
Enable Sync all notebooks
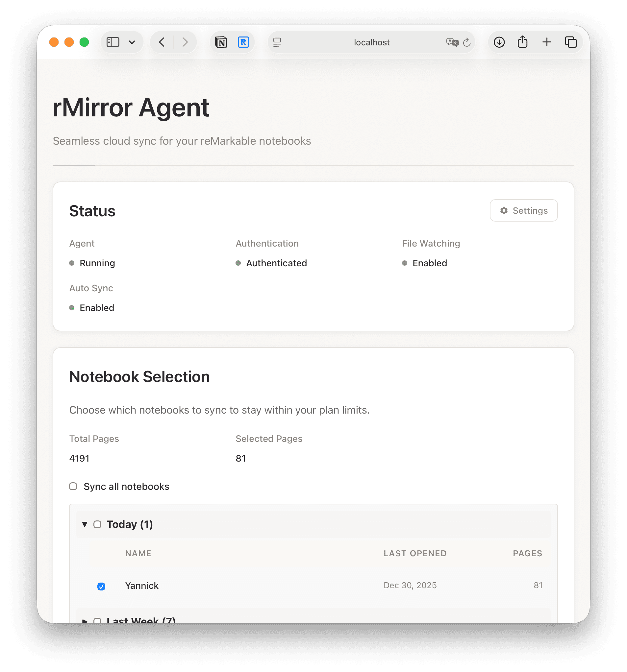(73, 487)
